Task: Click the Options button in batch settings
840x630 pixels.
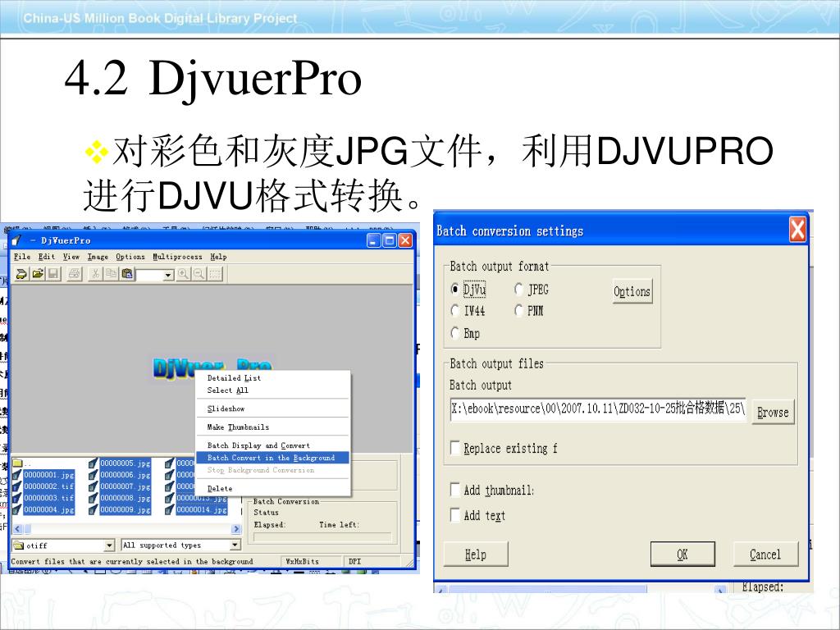Action: 632,291
